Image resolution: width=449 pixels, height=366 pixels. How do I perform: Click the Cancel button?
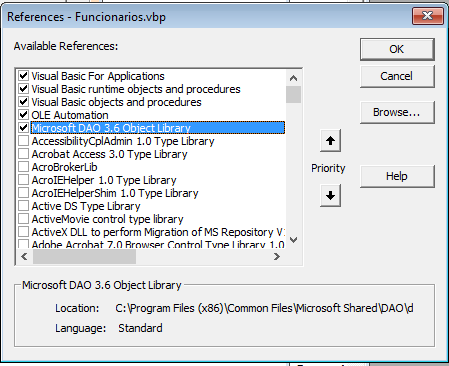pyautogui.click(x=397, y=76)
